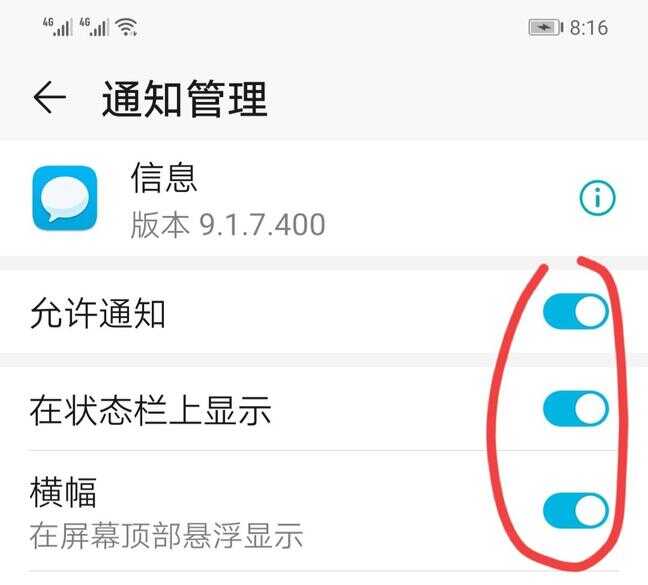This screenshot has width=648, height=585.
Task: Tap the 版本 9.1.7.400 version text
Action: pos(228,225)
